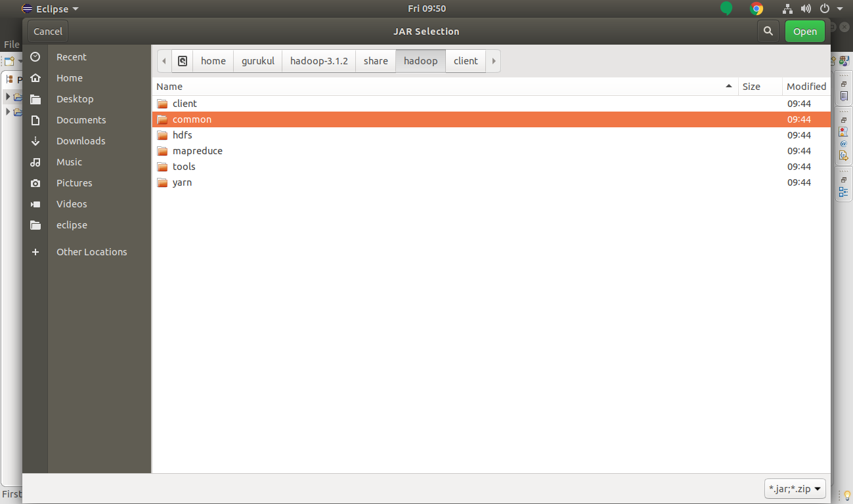Select the client folder row
The width and height of the screenshot is (853, 504).
[x=491, y=104]
